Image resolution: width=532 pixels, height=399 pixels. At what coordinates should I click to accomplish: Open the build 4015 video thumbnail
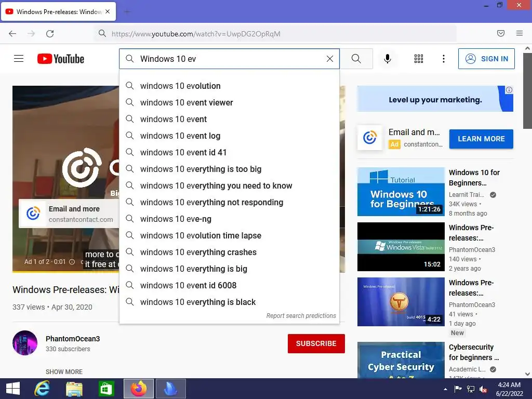[x=401, y=302]
